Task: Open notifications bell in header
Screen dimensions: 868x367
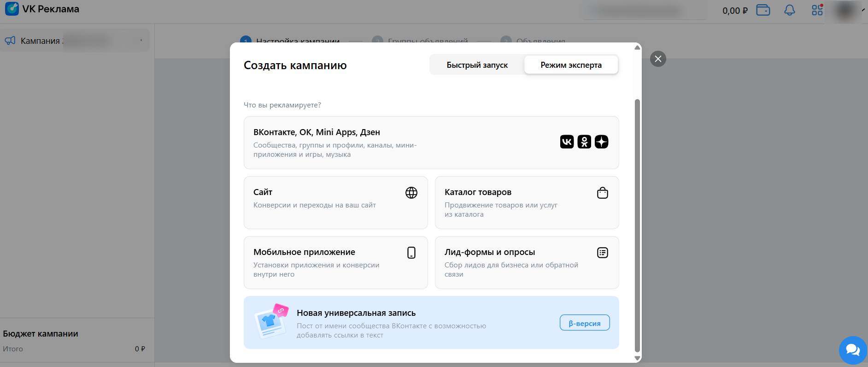Action: tap(789, 10)
